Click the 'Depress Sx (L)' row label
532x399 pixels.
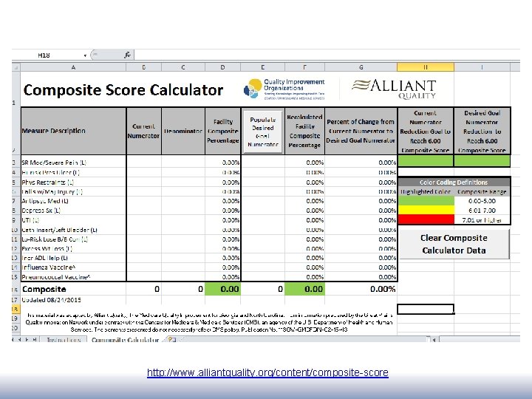coord(41,211)
